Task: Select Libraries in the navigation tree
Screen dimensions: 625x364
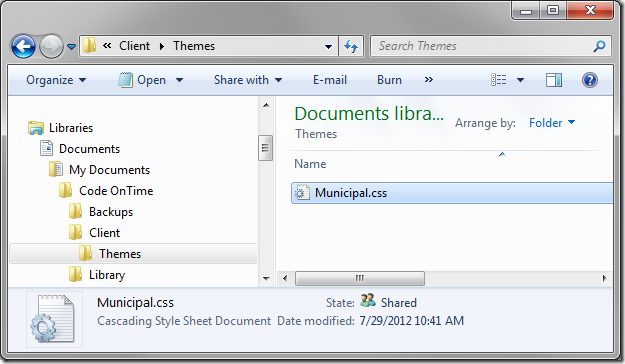Action: (71, 128)
